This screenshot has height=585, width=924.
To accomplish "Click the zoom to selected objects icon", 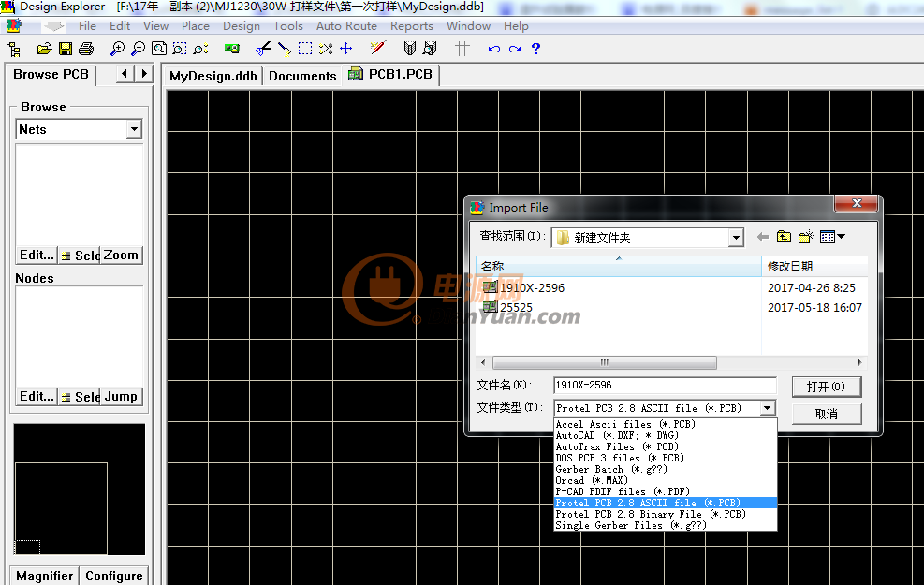I will (200, 49).
